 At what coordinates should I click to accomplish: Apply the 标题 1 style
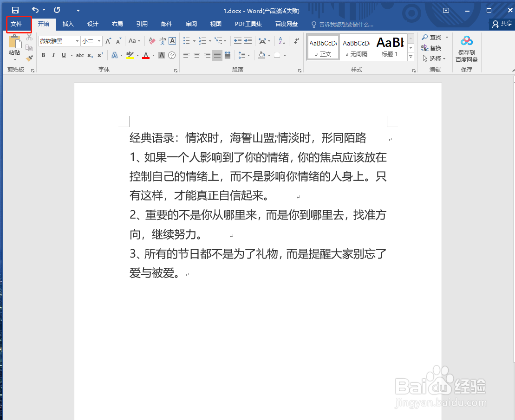[x=390, y=46]
